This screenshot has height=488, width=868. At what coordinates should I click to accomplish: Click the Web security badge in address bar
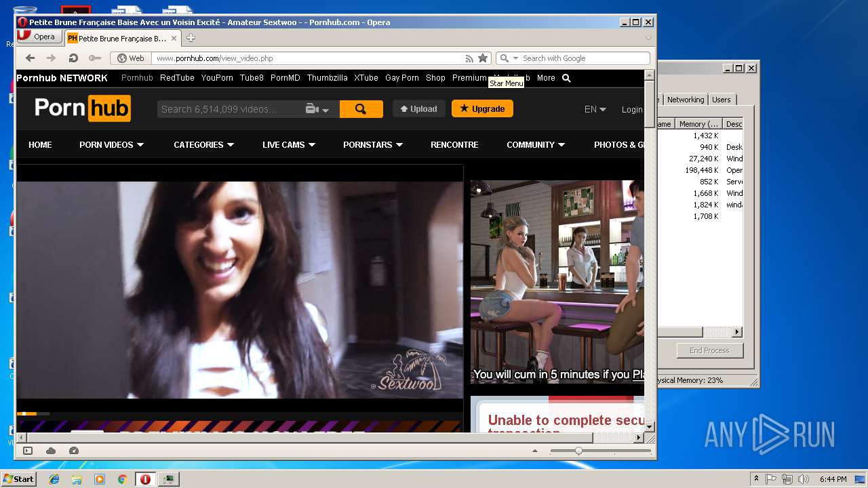click(130, 58)
